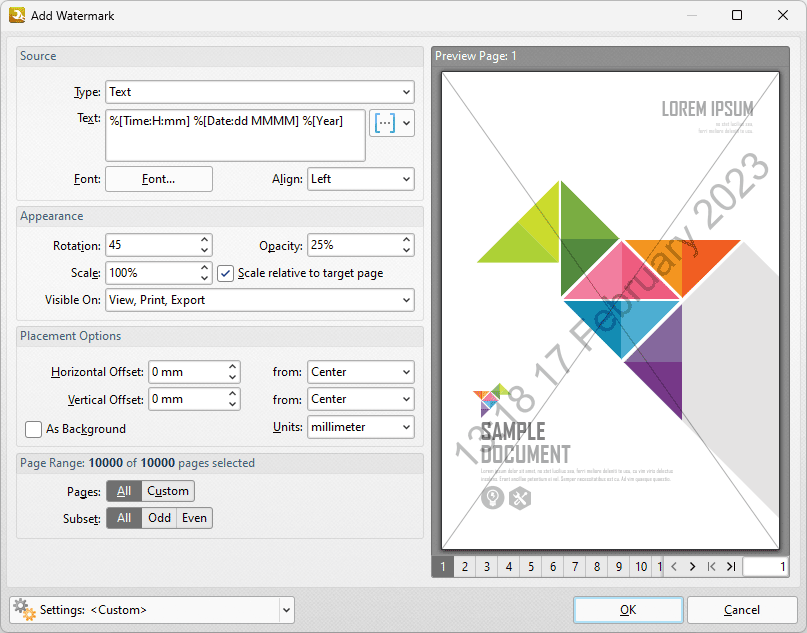Click the Cancel button
The image size is (807, 633).
(x=742, y=610)
